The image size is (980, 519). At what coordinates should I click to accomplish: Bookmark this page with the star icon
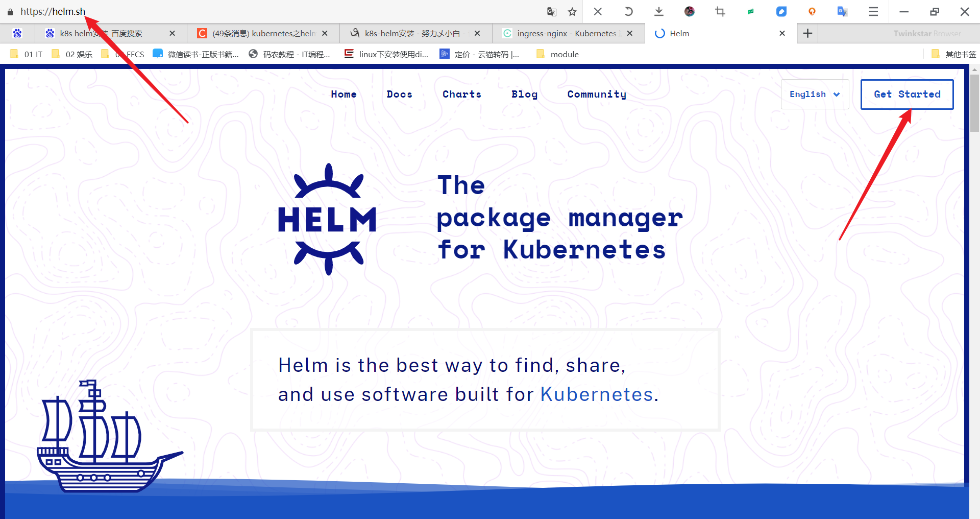572,11
